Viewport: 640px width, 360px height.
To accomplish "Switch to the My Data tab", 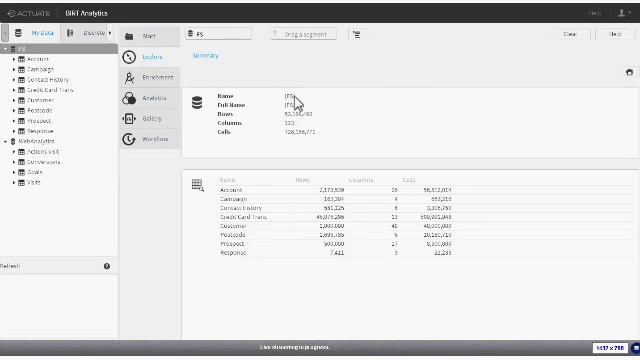I will click(x=35, y=33).
